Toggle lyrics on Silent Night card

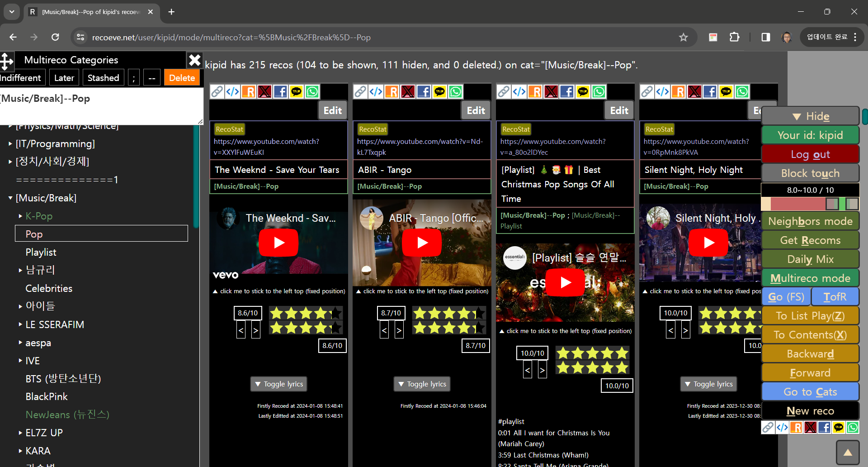pyautogui.click(x=708, y=384)
